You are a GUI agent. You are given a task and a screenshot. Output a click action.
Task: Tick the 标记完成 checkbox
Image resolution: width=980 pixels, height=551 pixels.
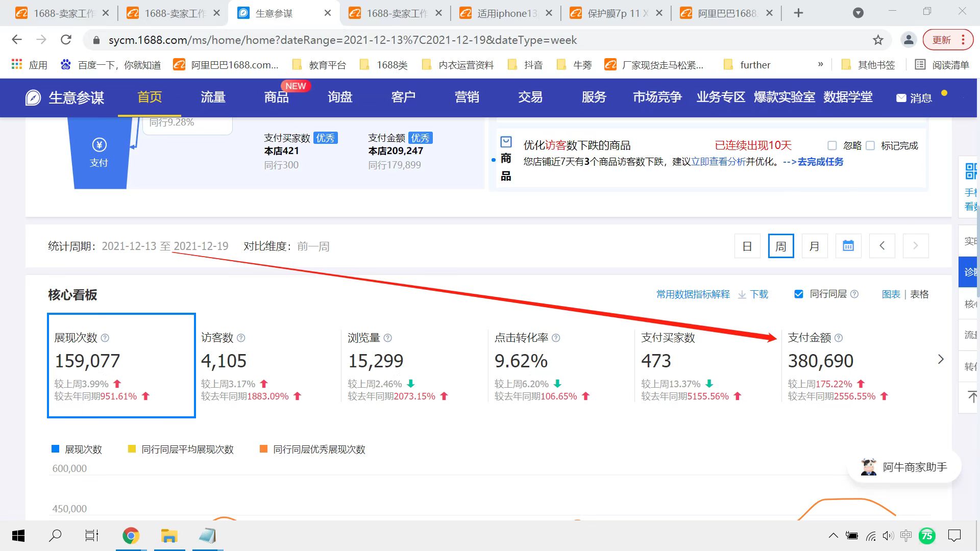(x=871, y=146)
